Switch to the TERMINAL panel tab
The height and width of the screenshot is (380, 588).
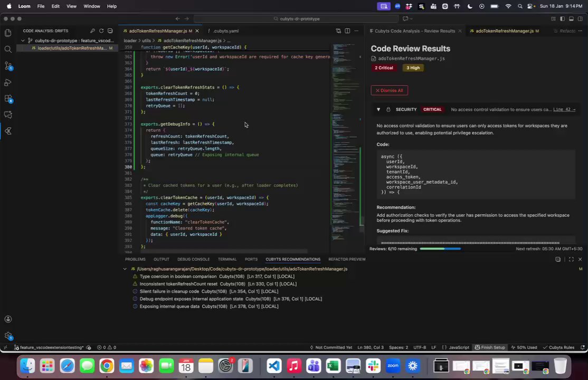pos(227,259)
